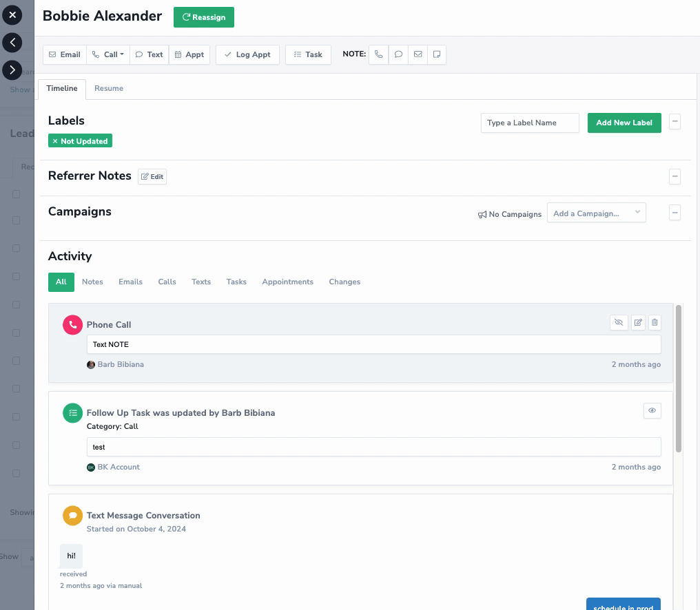Toggle visibility of Follow Up Task entry
This screenshot has height=610, width=700.
point(652,410)
